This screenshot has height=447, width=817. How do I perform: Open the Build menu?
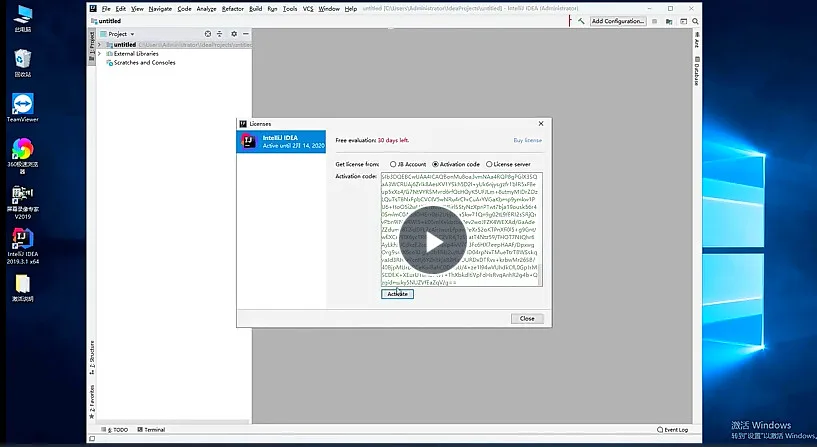click(x=255, y=9)
